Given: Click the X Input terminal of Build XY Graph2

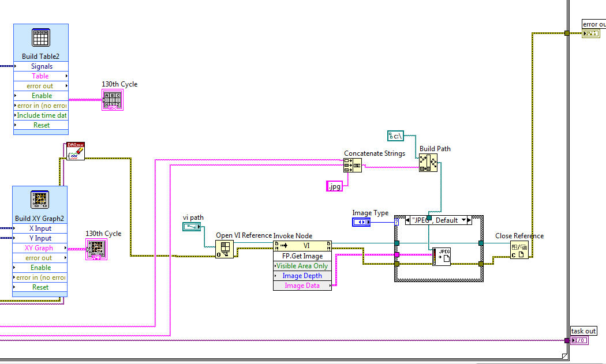Looking at the screenshot, I should 40,228.
